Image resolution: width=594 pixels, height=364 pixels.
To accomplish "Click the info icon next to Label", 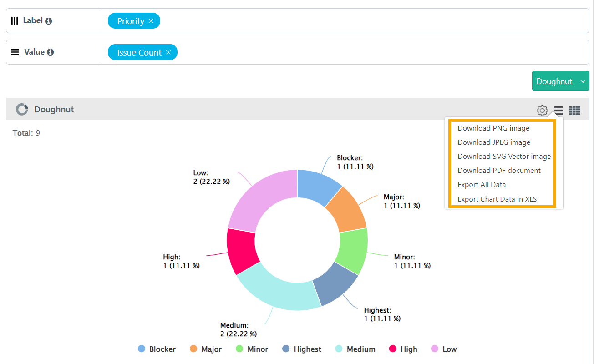I will click(49, 21).
